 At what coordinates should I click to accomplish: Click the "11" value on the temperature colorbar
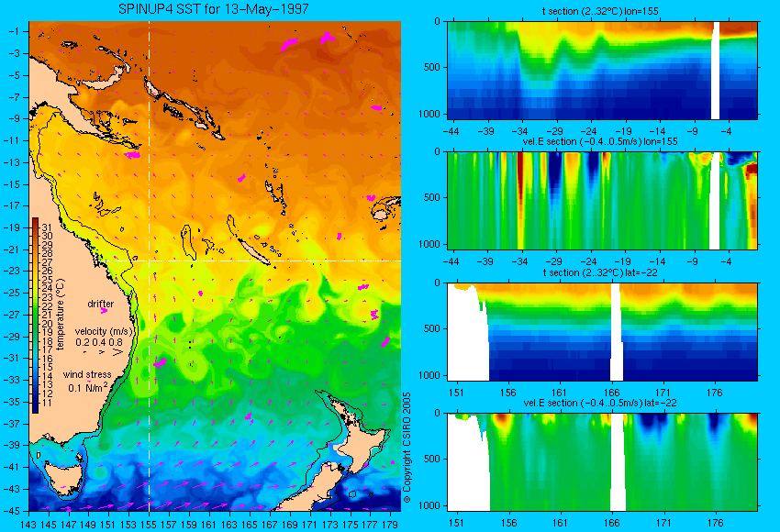(x=47, y=403)
